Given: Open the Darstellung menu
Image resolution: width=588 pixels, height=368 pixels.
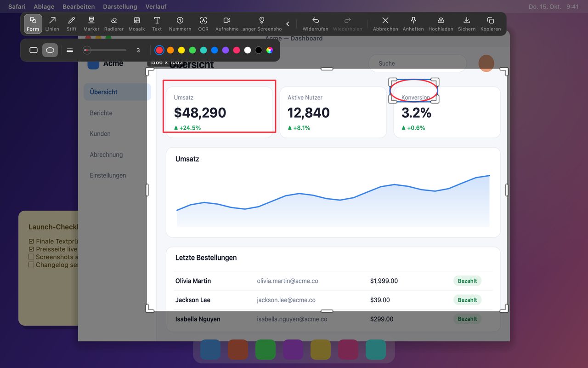Looking at the screenshot, I should [x=120, y=6].
